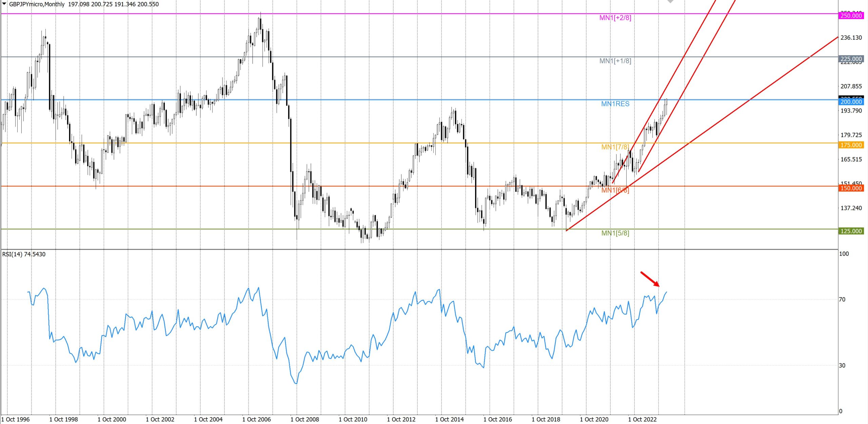Select the blue 200.000 price tag
This screenshot has height=424, width=868.
[x=850, y=102]
